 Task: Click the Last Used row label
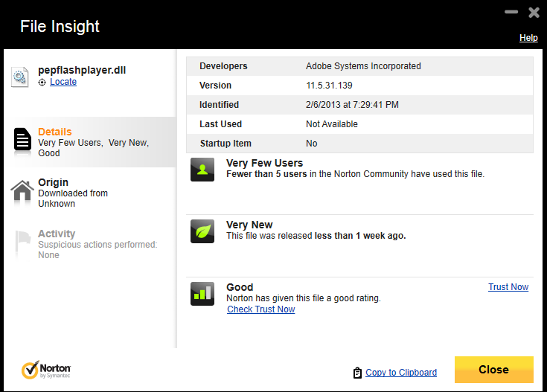[x=220, y=124]
